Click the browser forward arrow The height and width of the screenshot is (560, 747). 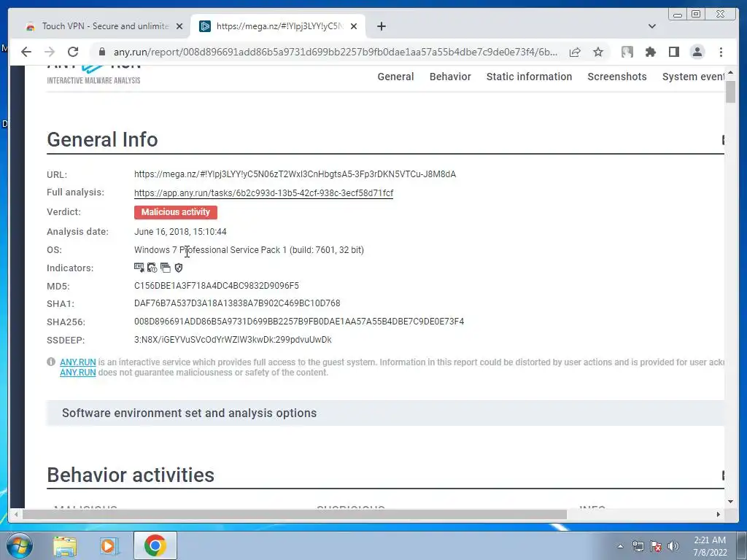50,52
